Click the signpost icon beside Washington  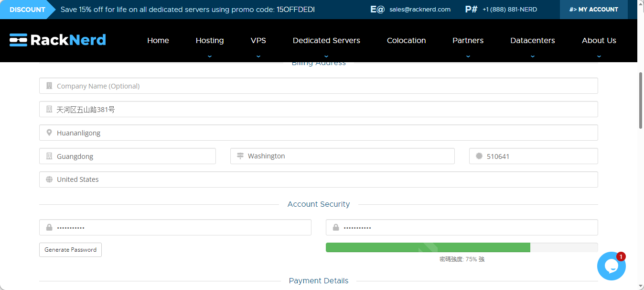pos(240,156)
